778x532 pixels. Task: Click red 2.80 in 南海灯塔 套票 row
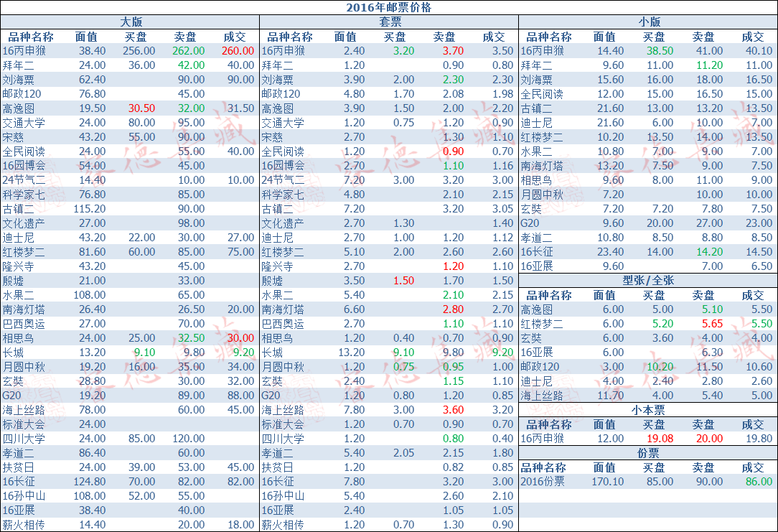pyautogui.click(x=454, y=309)
